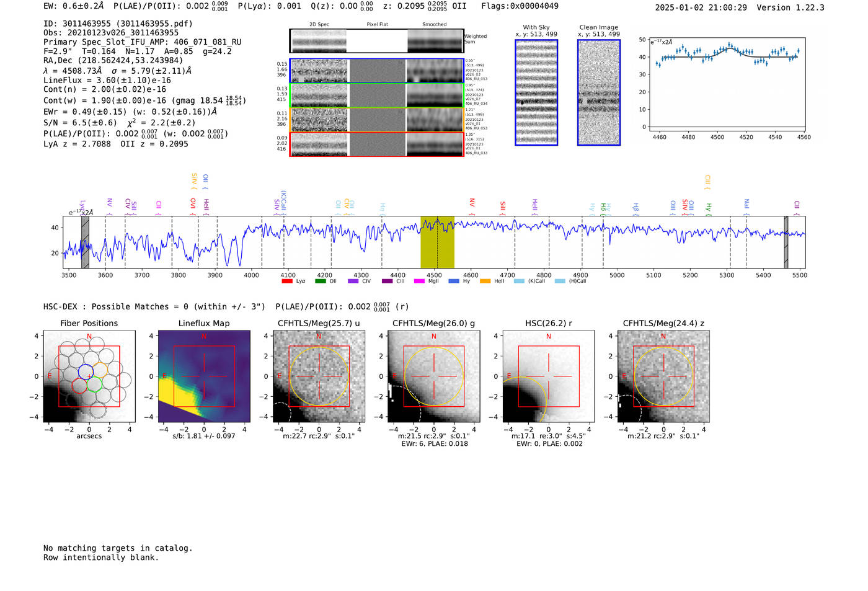This screenshot has height=591, width=868.
Task: Click the m:17.1 re:3.0" s:4.5" caption
Action: (x=549, y=436)
